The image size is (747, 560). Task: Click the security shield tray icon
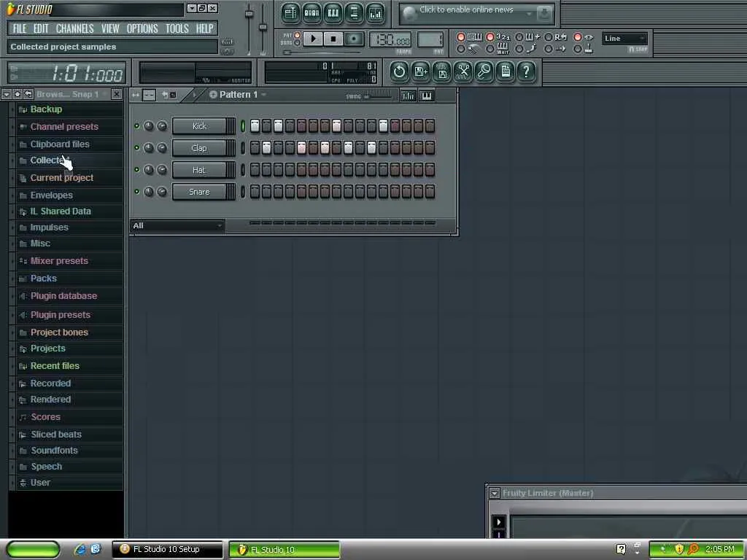[x=679, y=549]
